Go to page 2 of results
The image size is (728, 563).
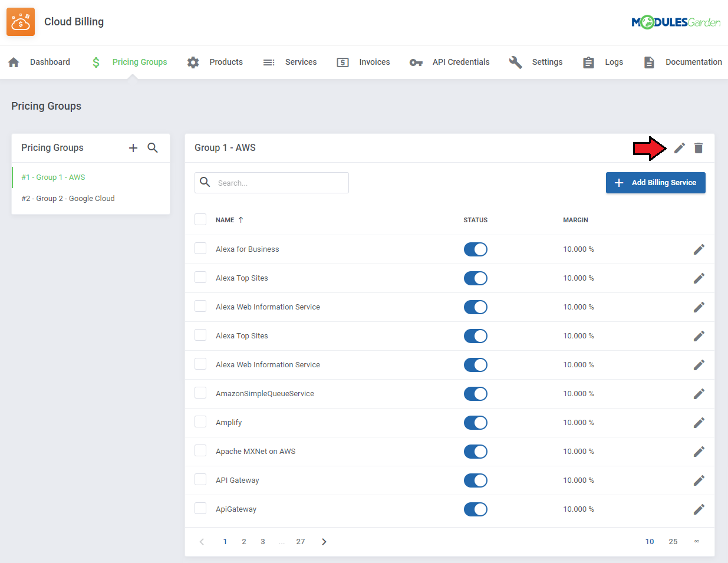(244, 542)
